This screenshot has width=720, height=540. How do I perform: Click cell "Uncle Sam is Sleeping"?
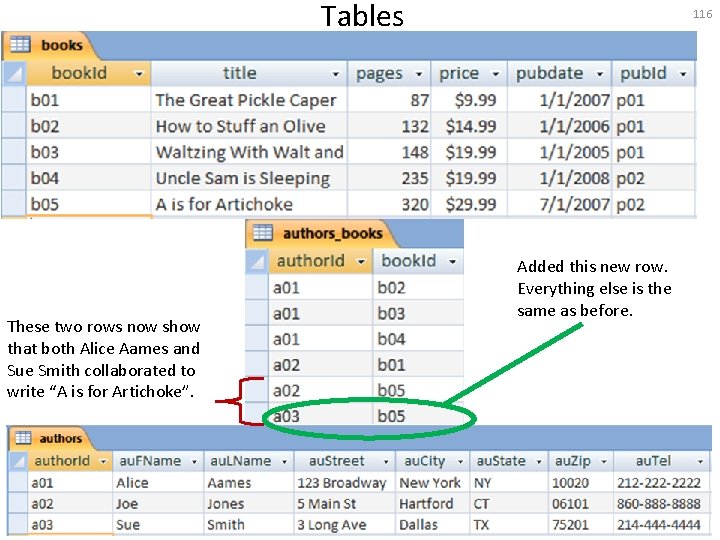tap(249, 178)
